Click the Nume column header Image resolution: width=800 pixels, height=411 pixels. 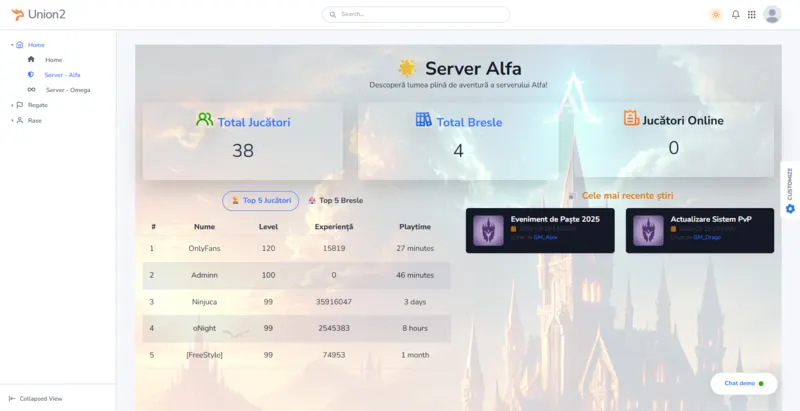[204, 226]
